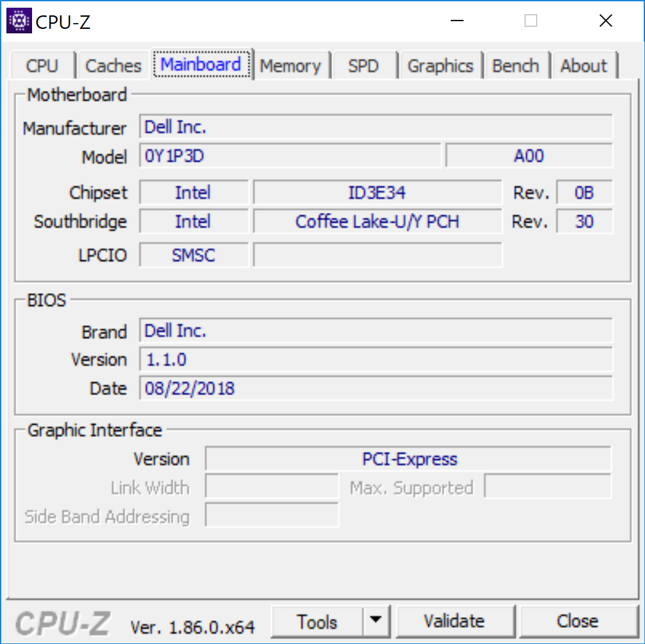Viewport: 645px width, 644px height.
Task: Switch to the CPU tab
Action: (x=42, y=65)
